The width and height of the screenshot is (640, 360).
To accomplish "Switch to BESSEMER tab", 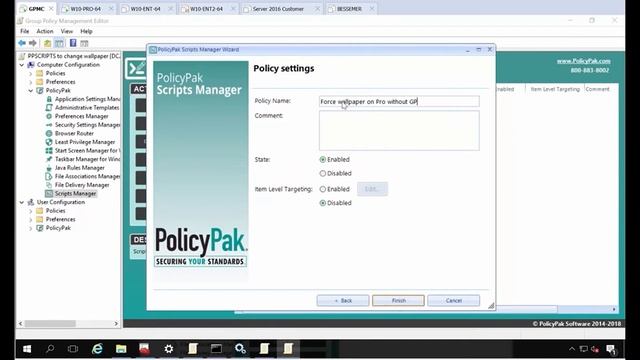I will point(349,9).
